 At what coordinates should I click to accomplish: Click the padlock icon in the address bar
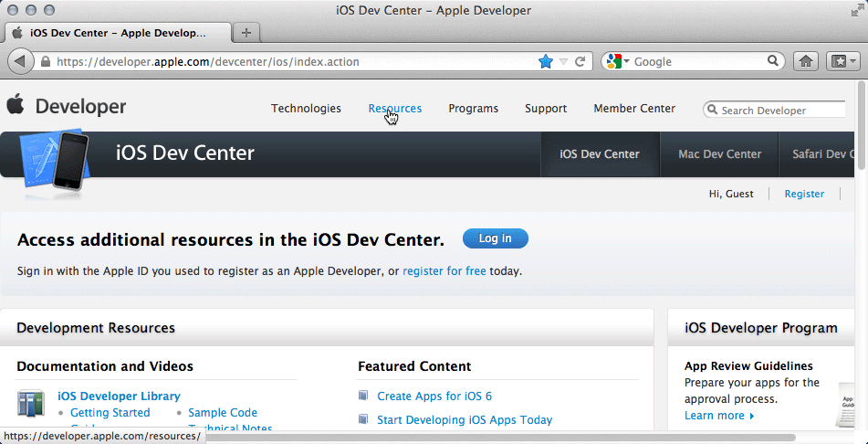[x=46, y=61]
